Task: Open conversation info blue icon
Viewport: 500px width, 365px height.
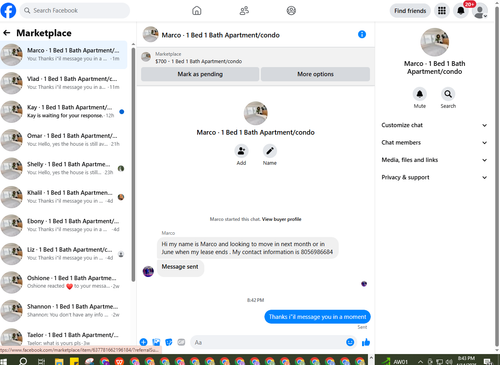Action: (362, 34)
